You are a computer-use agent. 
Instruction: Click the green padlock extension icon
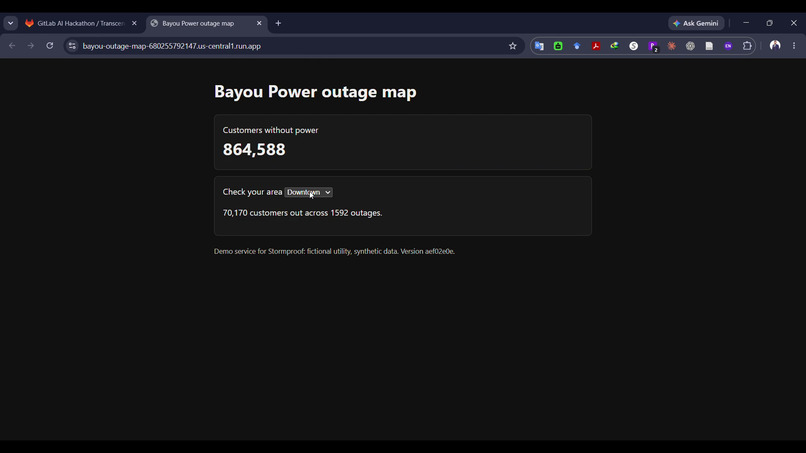coord(558,46)
